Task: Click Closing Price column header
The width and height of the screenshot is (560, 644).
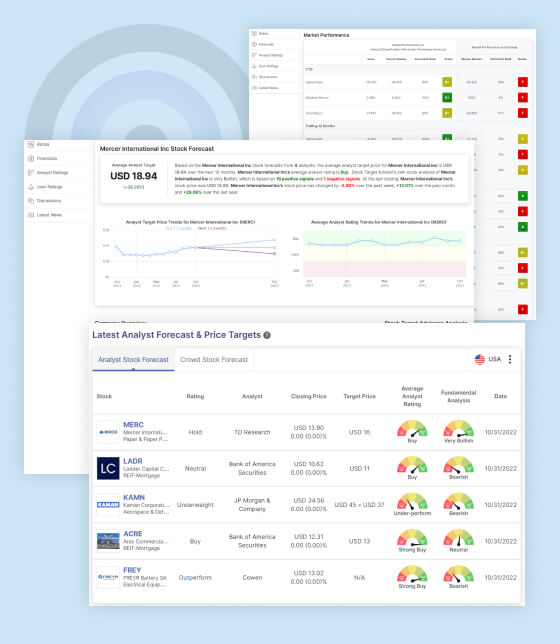Action: coord(309,396)
